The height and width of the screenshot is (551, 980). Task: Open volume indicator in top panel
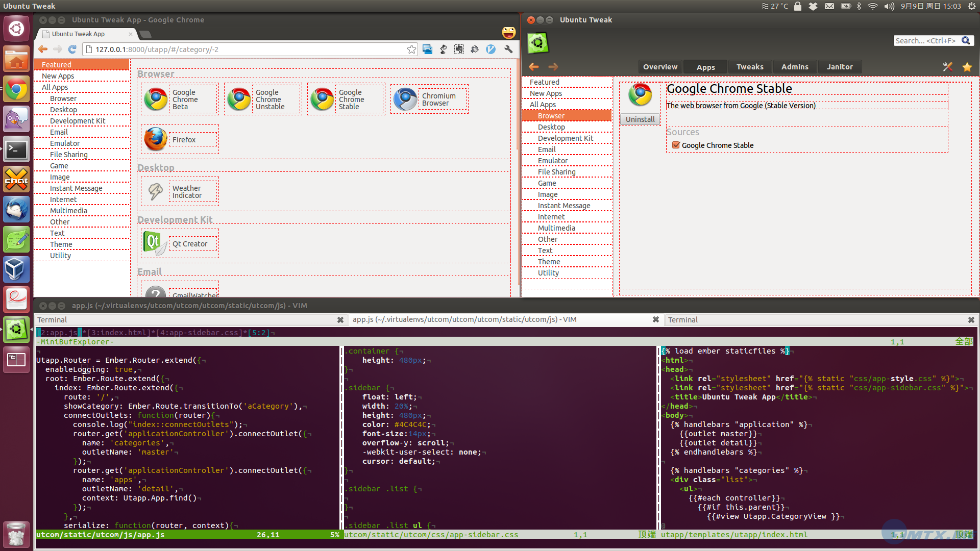click(889, 6)
